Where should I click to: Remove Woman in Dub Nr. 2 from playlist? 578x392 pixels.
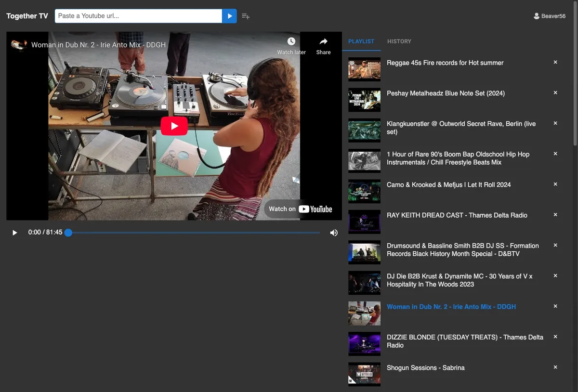pyautogui.click(x=555, y=306)
